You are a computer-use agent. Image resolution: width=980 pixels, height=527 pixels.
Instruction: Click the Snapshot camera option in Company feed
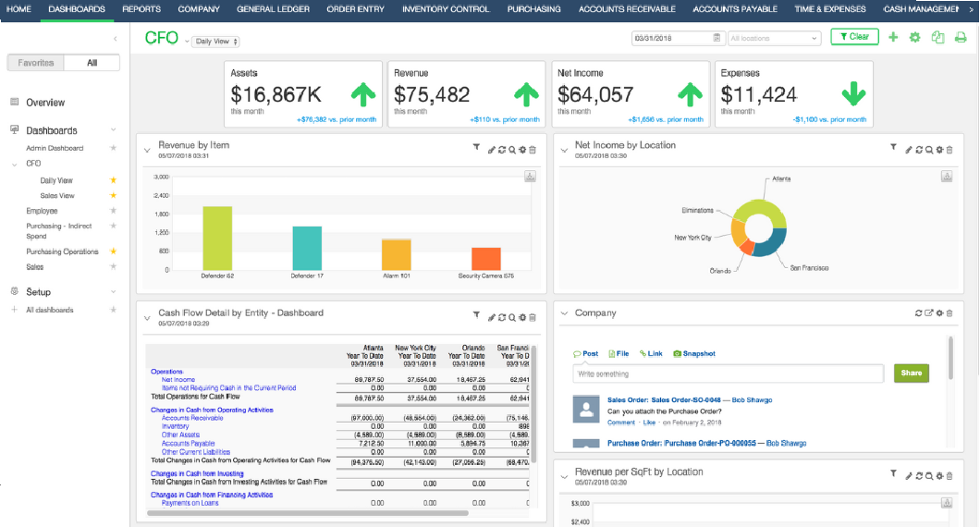tap(694, 354)
